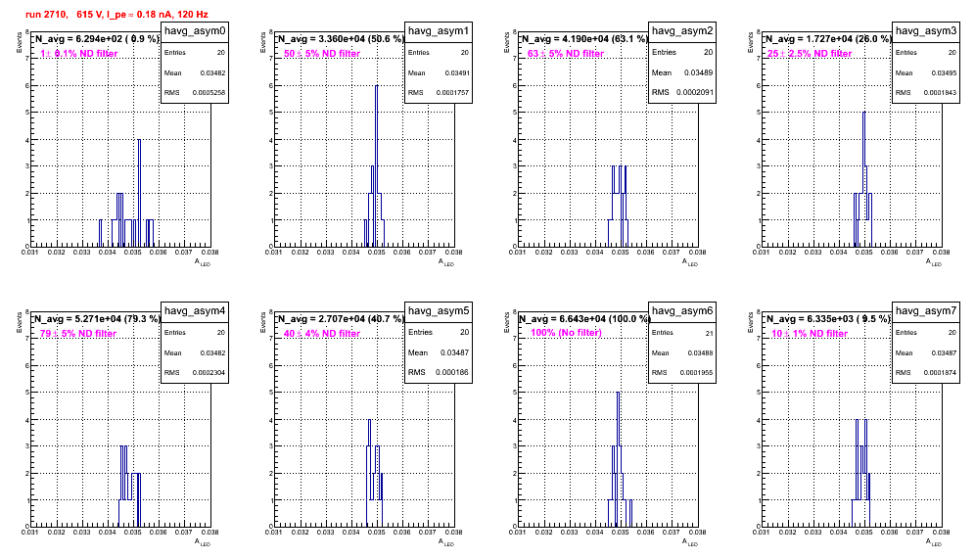Click the RMS value 0.0002304
The height and width of the screenshot is (560, 975).
[209, 373]
